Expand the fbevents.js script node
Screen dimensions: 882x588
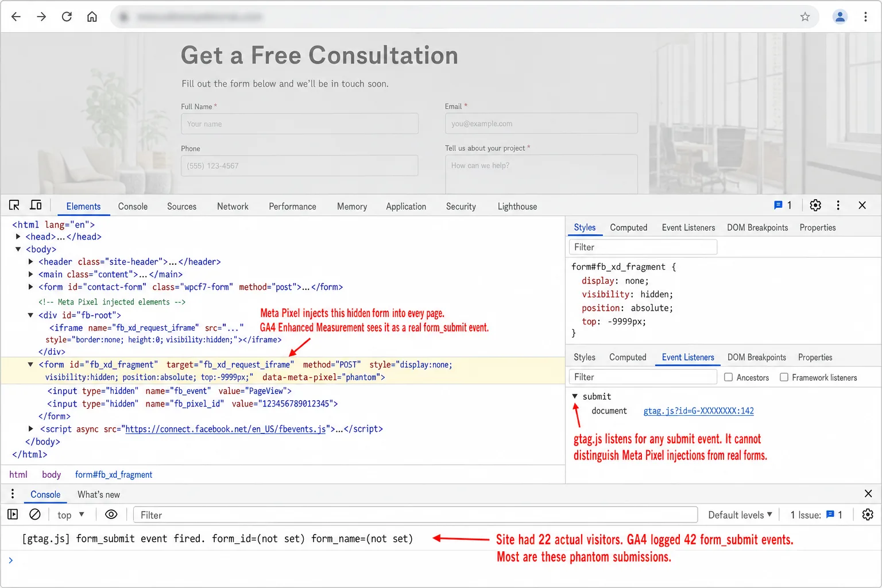(x=30, y=428)
